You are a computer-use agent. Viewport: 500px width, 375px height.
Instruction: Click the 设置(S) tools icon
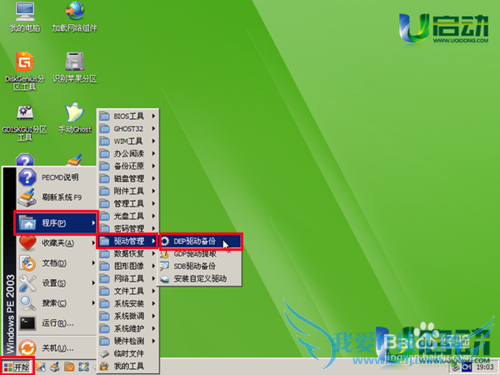[27, 283]
